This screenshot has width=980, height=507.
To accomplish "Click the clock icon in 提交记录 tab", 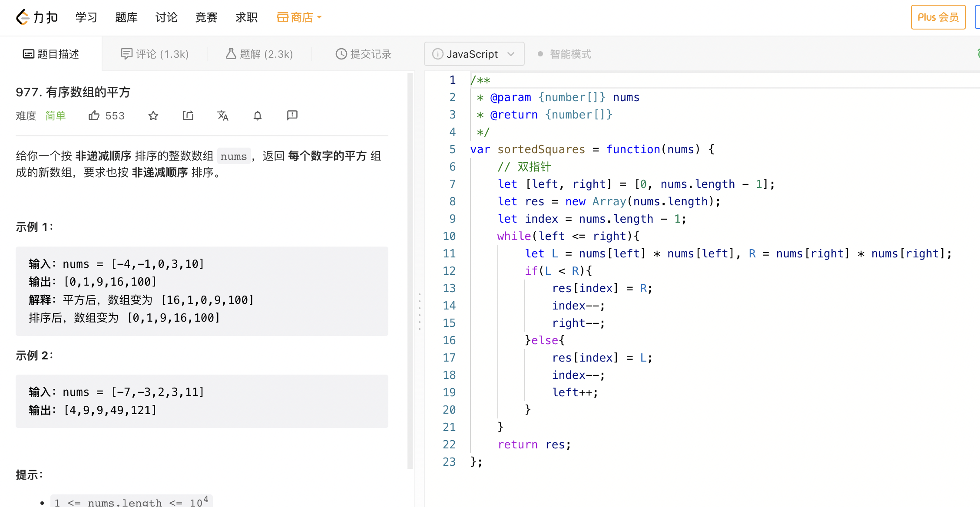I will pyautogui.click(x=341, y=54).
